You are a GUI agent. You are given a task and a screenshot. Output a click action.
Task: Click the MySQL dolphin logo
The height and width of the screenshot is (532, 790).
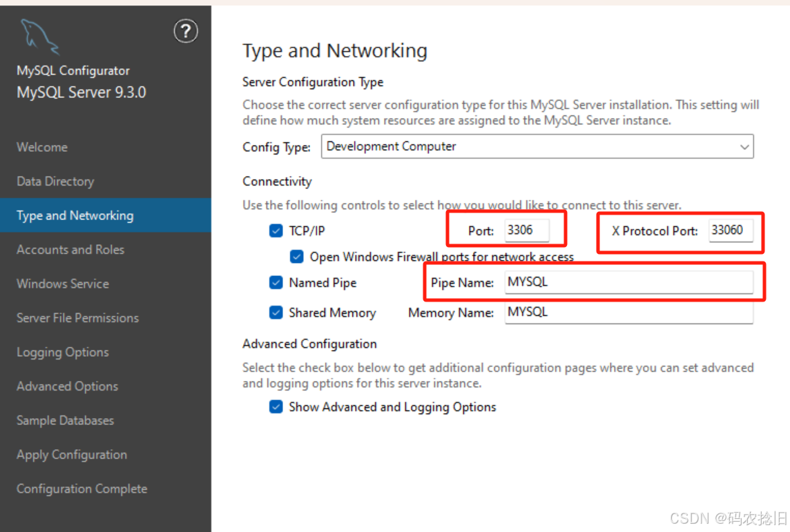pos(40,37)
